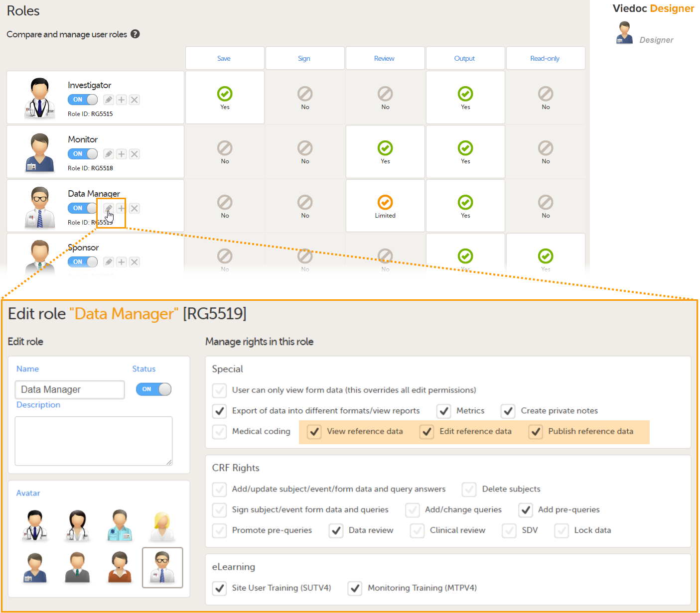Screen dimensions: 700x613
Task: Click the Read-only column header
Action: [x=545, y=58]
